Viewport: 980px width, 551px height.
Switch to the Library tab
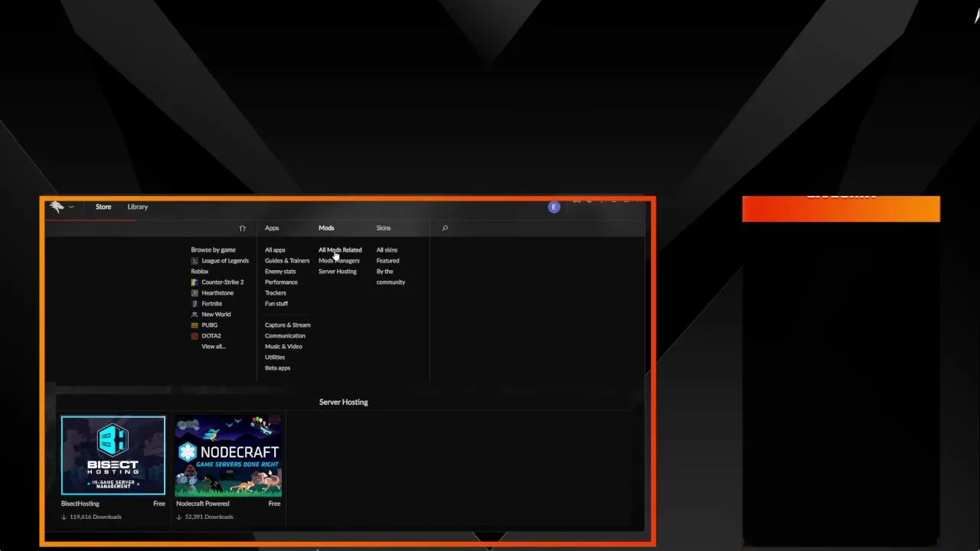coord(138,207)
